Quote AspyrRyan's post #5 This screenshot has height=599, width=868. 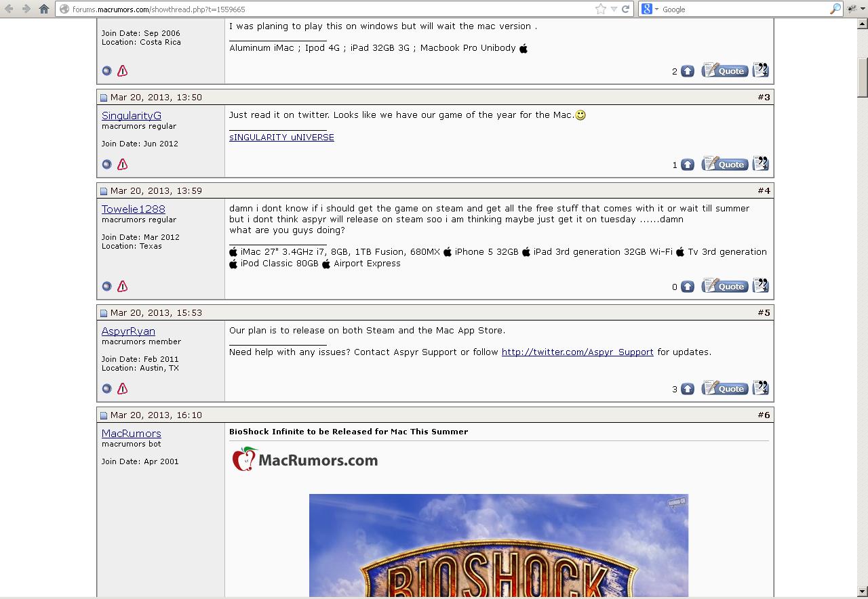tap(725, 388)
